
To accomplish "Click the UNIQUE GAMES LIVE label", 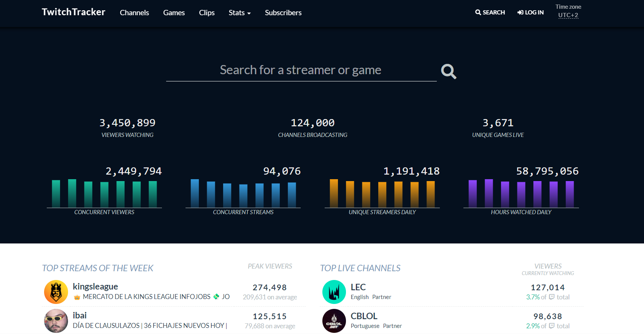I will [x=498, y=135].
